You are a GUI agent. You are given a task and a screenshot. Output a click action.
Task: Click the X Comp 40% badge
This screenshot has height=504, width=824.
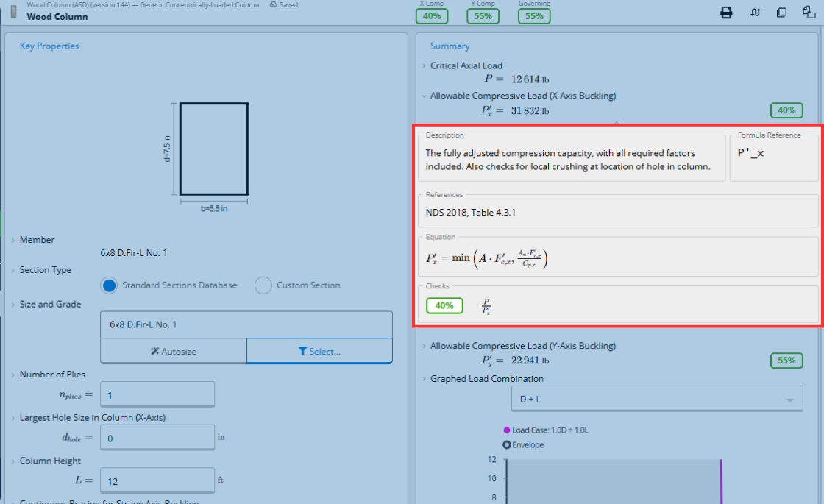(x=431, y=16)
